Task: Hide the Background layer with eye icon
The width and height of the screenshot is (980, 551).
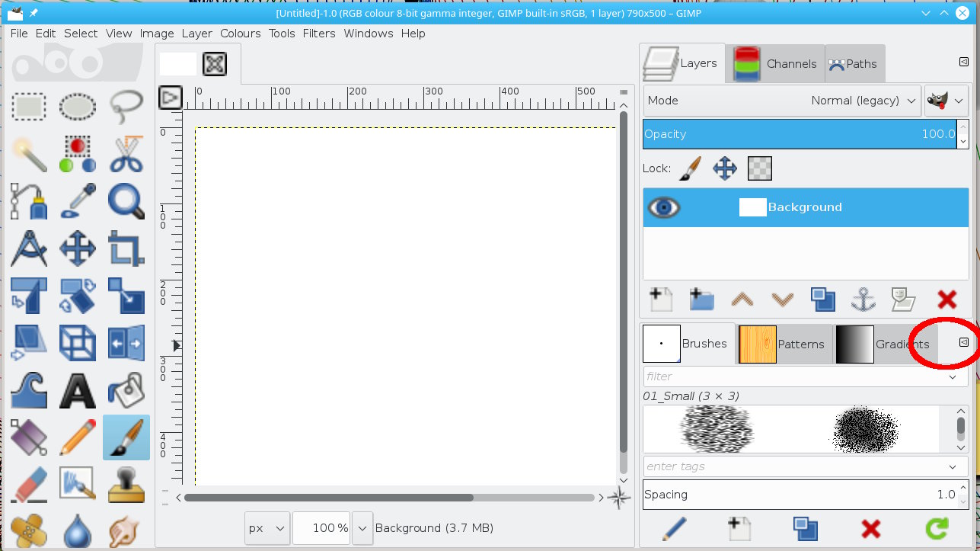Action: 663,207
